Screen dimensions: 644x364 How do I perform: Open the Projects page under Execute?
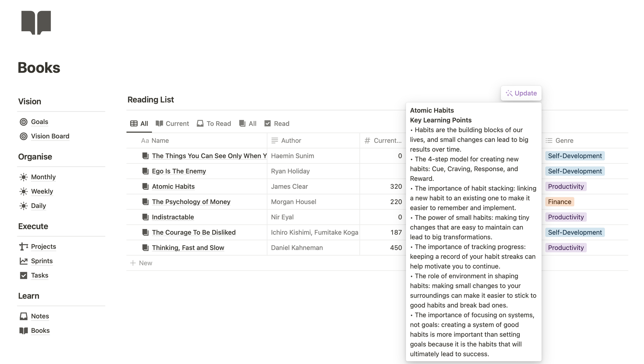pos(43,246)
